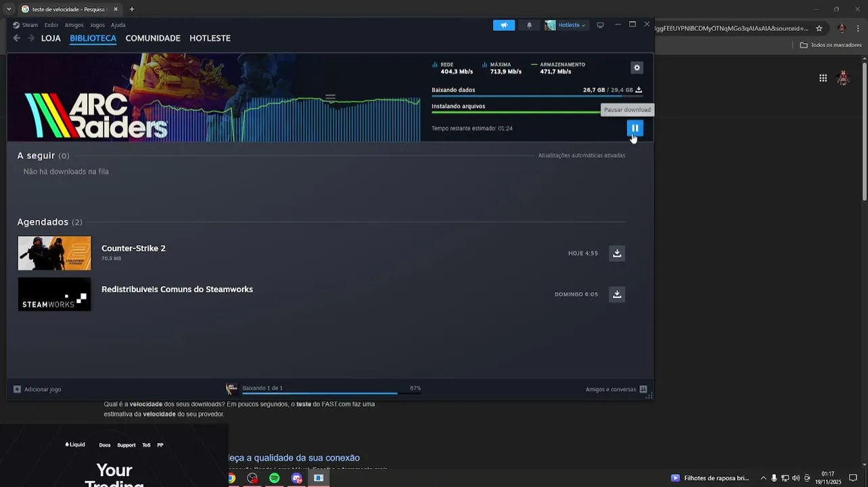The height and width of the screenshot is (487, 868).
Task: Show hidden system tray icons chevron
Action: tap(763, 478)
